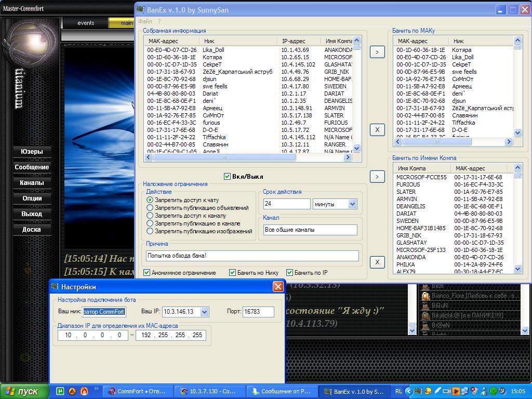Screen dimensions: 532x399
Task: Click the Юзеры sidebar button
Action: (32, 152)
